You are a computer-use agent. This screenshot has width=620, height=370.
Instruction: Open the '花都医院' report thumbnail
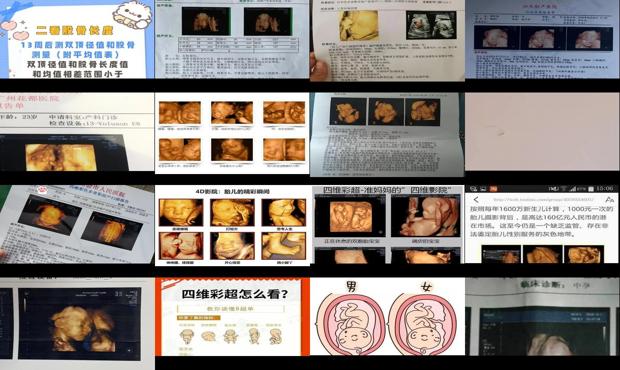(x=77, y=132)
